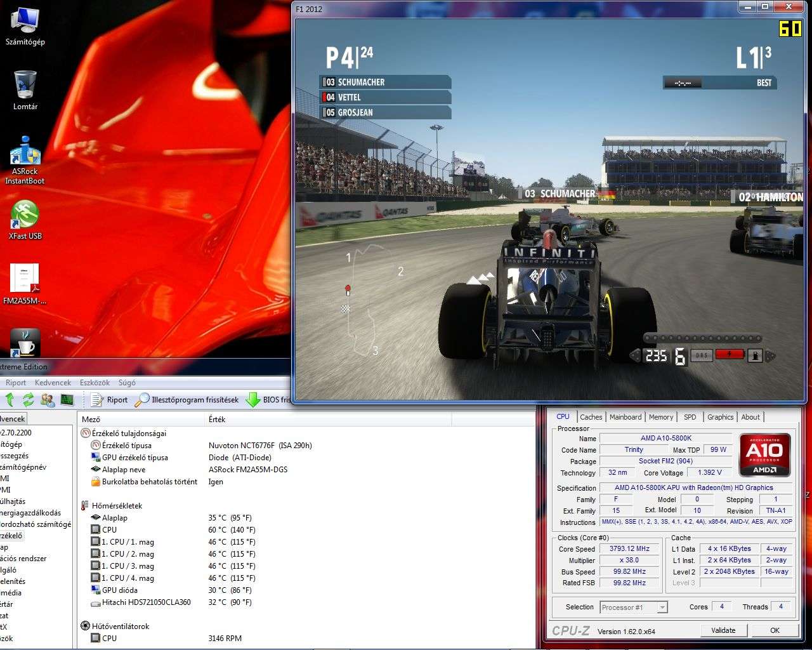
Task: Select the Hőmérsékletek thermometer icon
Action: [x=86, y=506]
